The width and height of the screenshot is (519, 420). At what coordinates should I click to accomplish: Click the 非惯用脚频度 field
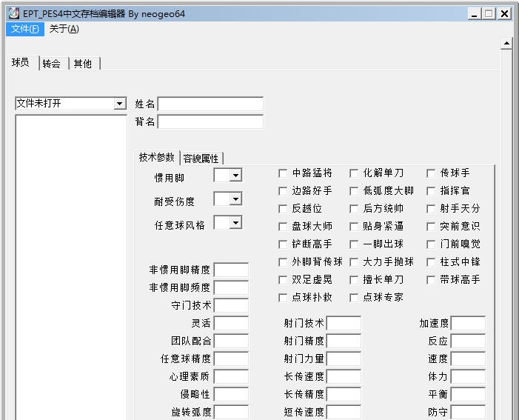231,287
